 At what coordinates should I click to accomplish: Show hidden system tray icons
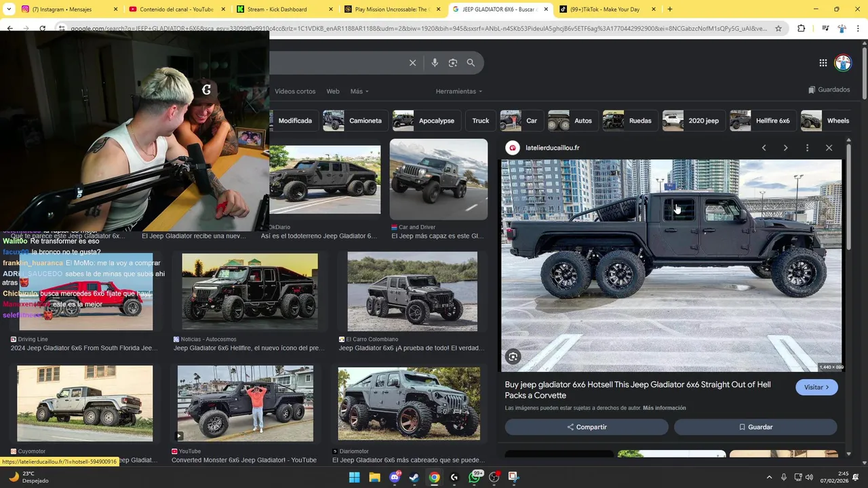pos(769,477)
